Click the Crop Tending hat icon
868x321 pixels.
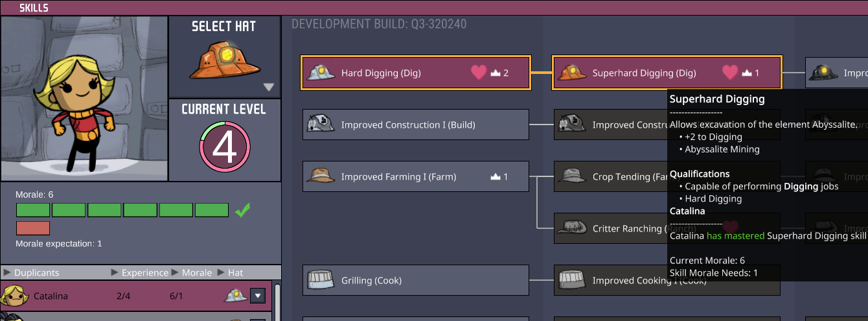coord(572,176)
